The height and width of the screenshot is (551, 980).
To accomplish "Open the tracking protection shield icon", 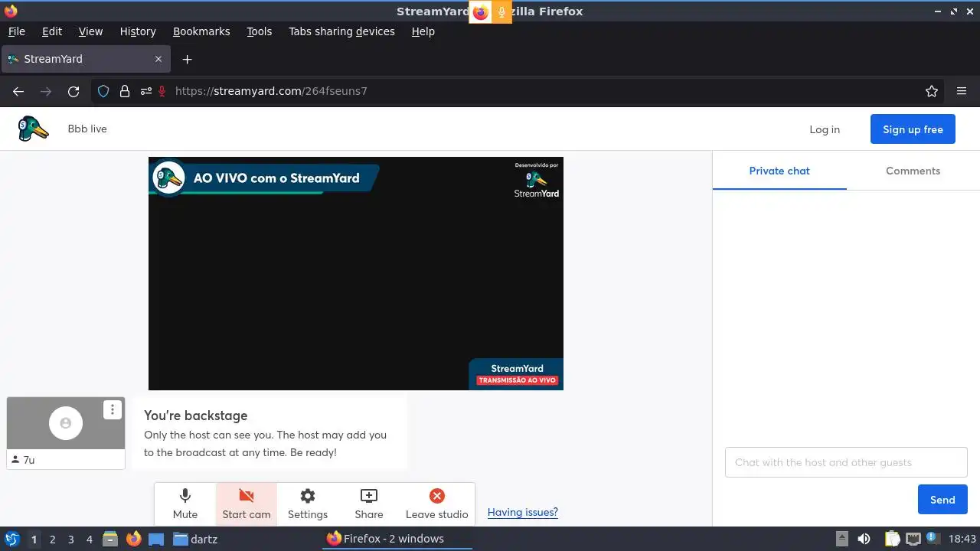I will 103,91.
